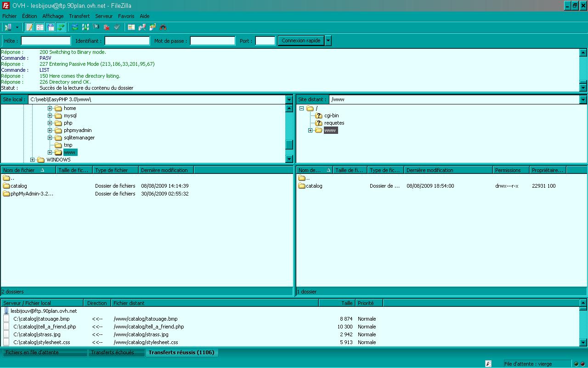Toggle the remote directory tree display
Viewport: 588px width, 368px height.
[51, 27]
